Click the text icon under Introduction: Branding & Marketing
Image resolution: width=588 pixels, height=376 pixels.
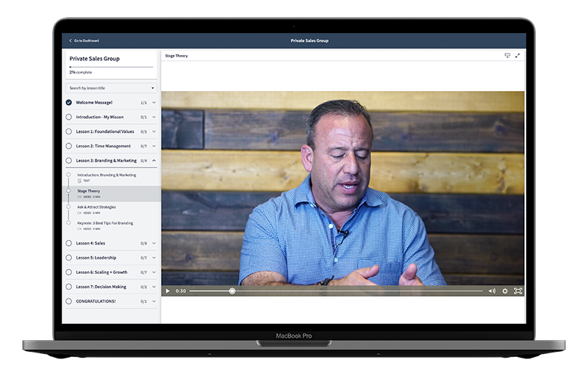pyautogui.click(x=79, y=181)
